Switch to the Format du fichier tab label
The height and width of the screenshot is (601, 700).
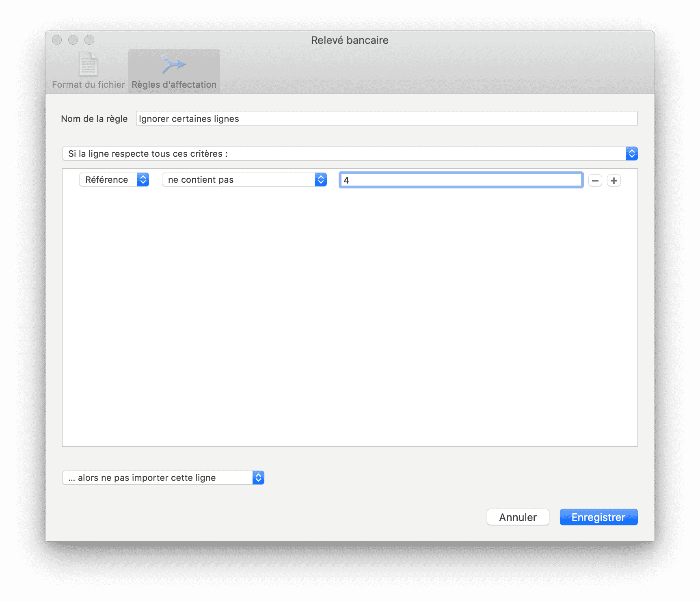[x=88, y=84]
